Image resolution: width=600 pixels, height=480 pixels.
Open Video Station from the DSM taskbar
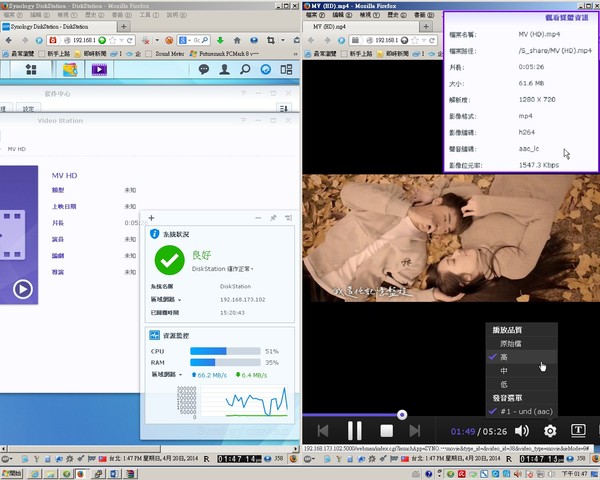pos(100,70)
